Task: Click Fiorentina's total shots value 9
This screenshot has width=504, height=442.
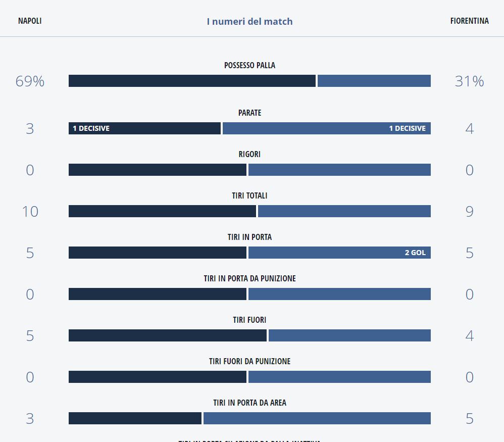Action: coord(469,212)
